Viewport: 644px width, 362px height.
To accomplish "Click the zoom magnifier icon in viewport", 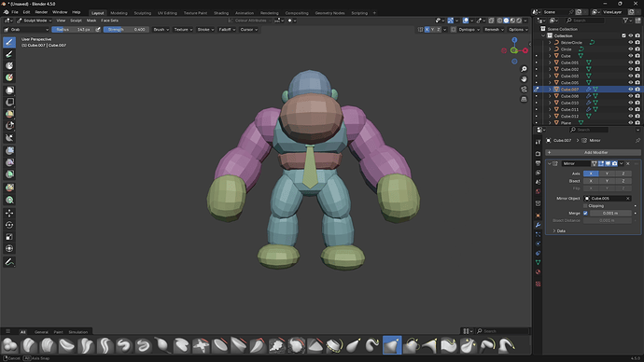I will [x=524, y=69].
